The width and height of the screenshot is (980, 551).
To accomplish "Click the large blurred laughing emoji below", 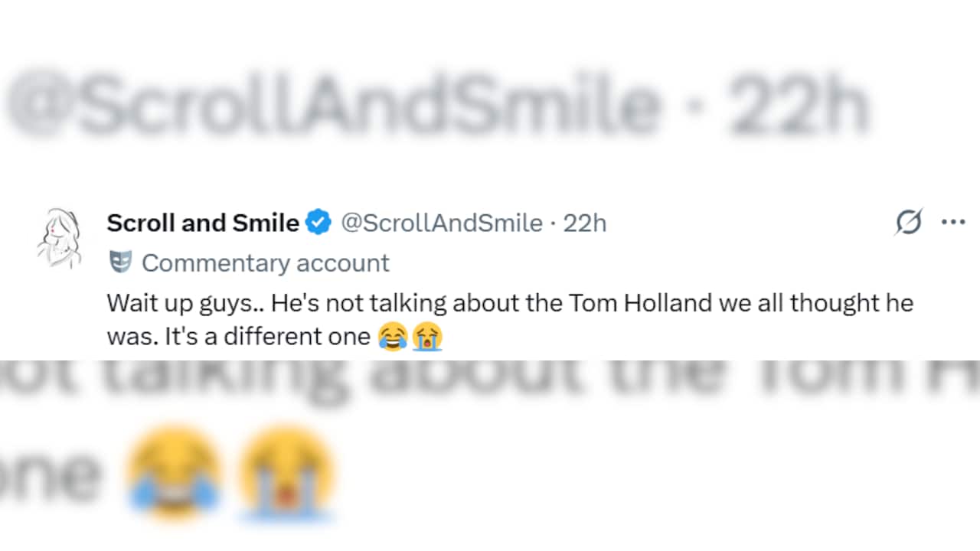I will [173, 473].
